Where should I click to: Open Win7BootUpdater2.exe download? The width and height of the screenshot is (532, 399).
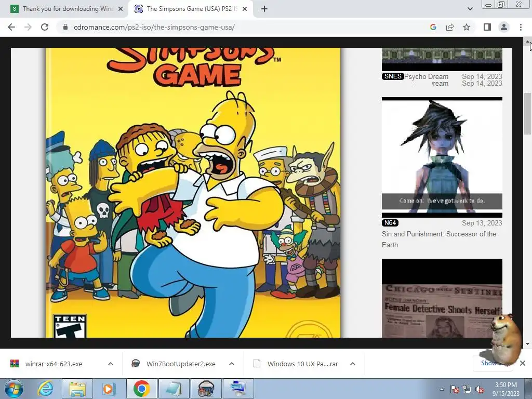point(180,364)
